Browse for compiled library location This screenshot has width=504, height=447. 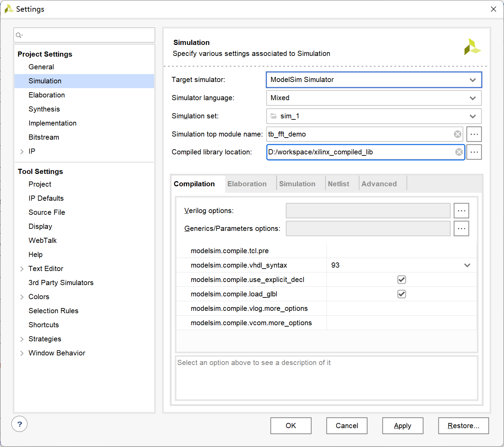coord(474,152)
